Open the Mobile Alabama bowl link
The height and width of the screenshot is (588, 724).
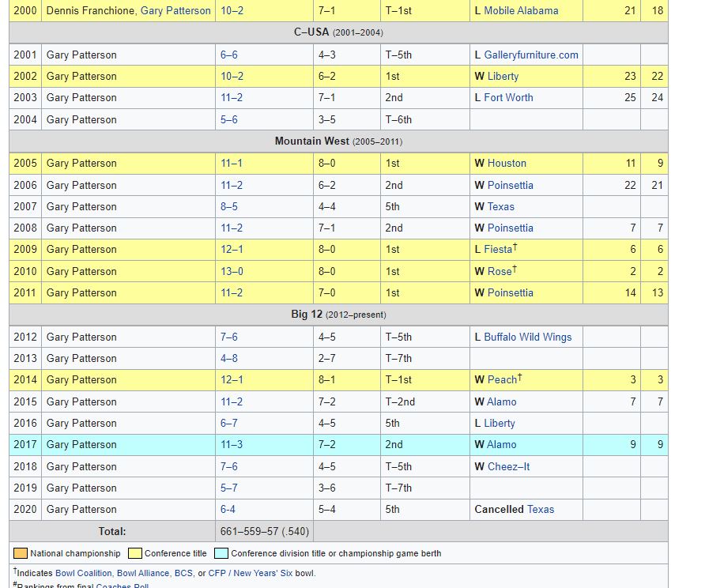[521, 10]
